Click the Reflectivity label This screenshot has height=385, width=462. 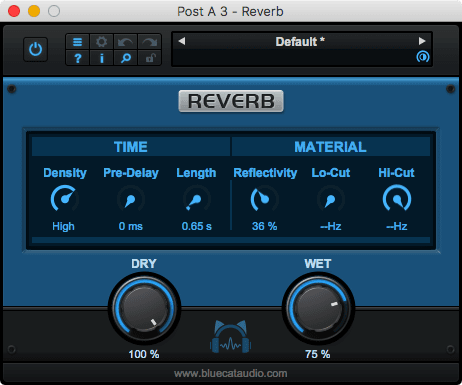click(x=265, y=173)
